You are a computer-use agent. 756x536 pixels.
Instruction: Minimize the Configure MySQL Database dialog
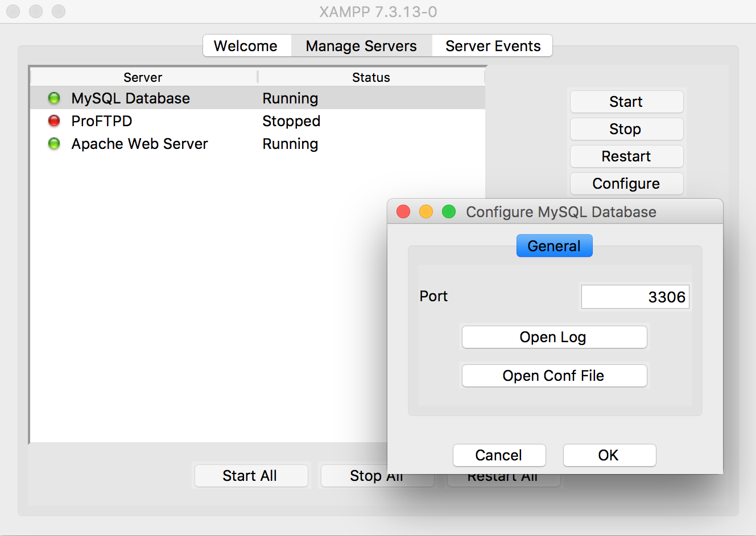point(426,211)
